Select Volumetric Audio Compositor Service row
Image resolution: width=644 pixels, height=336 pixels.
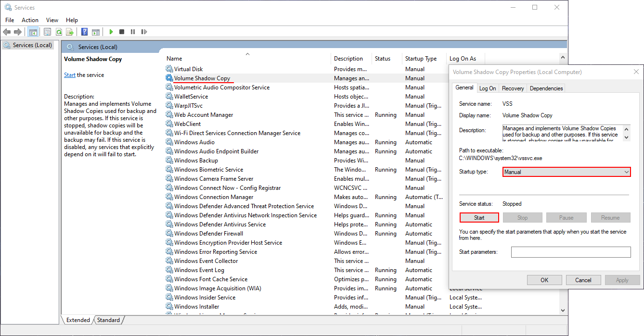coord(306,87)
